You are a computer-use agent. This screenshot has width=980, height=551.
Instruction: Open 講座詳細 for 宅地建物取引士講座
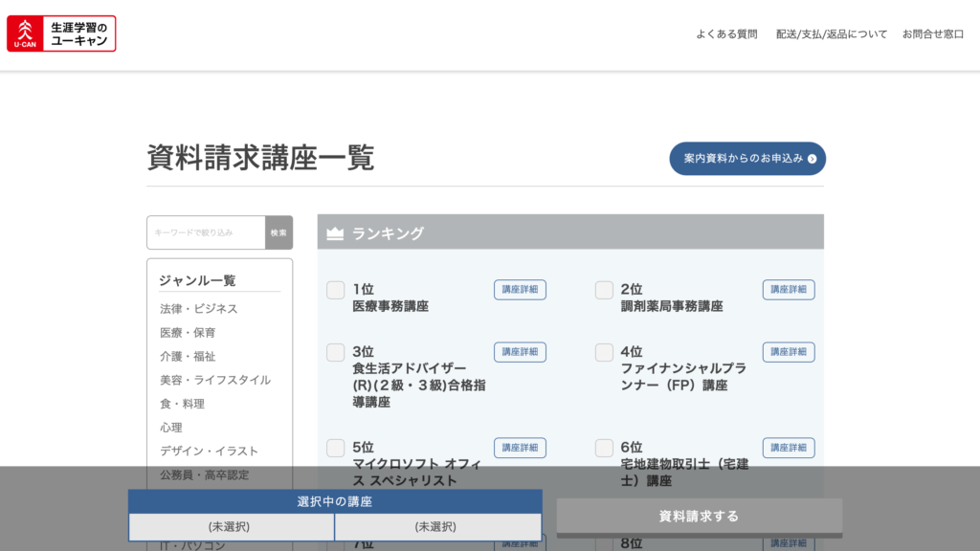point(789,448)
